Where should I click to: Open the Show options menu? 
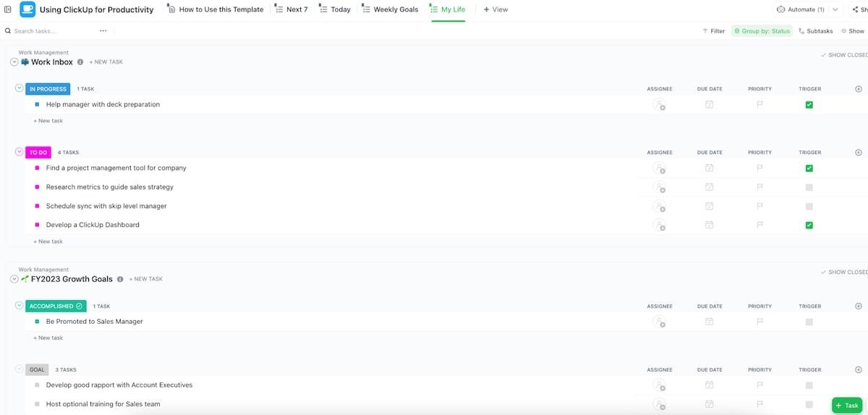pyautogui.click(x=854, y=31)
